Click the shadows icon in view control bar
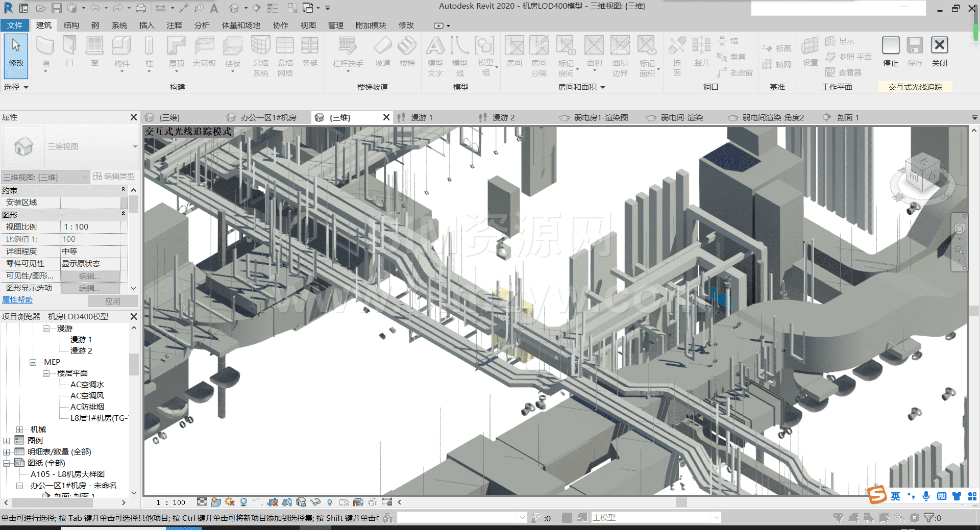 click(243, 502)
